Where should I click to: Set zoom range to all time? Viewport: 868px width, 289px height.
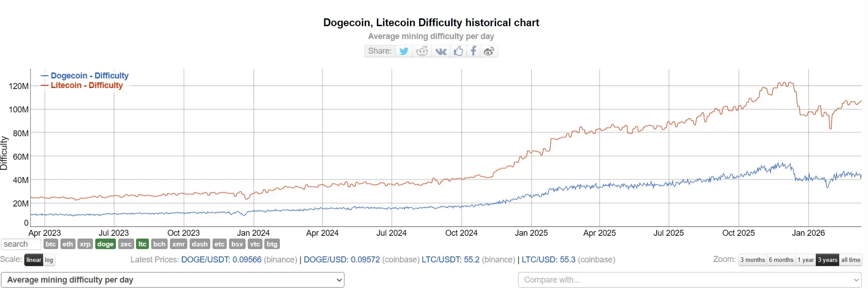[851, 260]
